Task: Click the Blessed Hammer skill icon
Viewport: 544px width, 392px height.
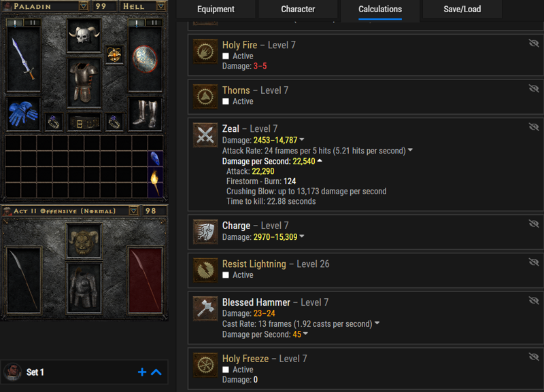Action: [205, 308]
